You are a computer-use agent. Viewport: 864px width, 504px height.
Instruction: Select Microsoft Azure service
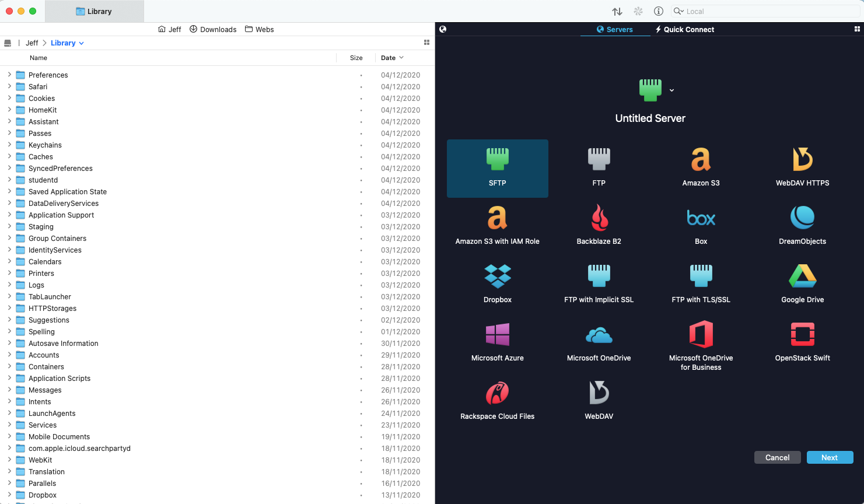click(x=498, y=343)
